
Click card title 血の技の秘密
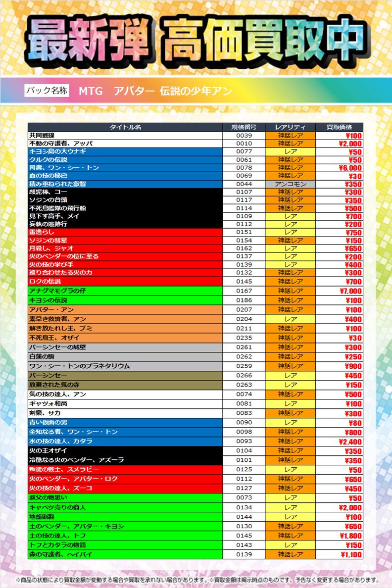coord(49,176)
